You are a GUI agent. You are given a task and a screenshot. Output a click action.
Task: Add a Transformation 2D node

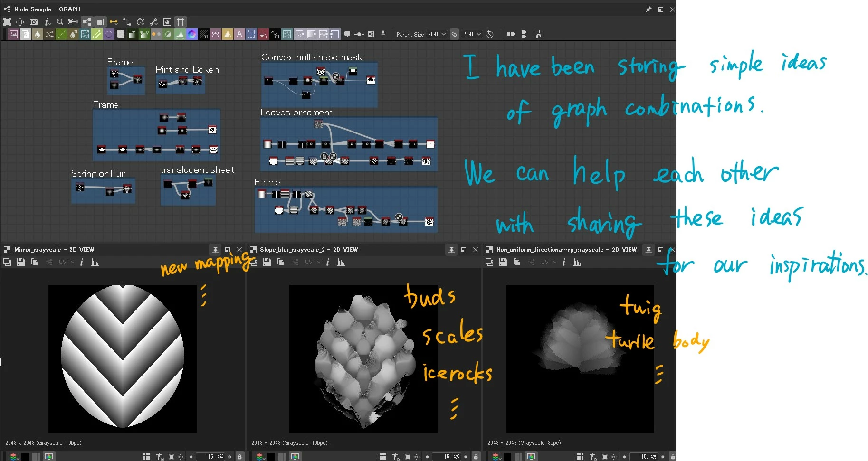(x=251, y=34)
